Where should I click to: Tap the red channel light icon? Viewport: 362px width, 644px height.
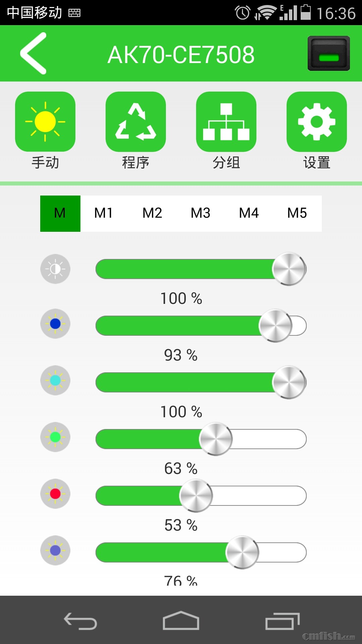(55, 494)
